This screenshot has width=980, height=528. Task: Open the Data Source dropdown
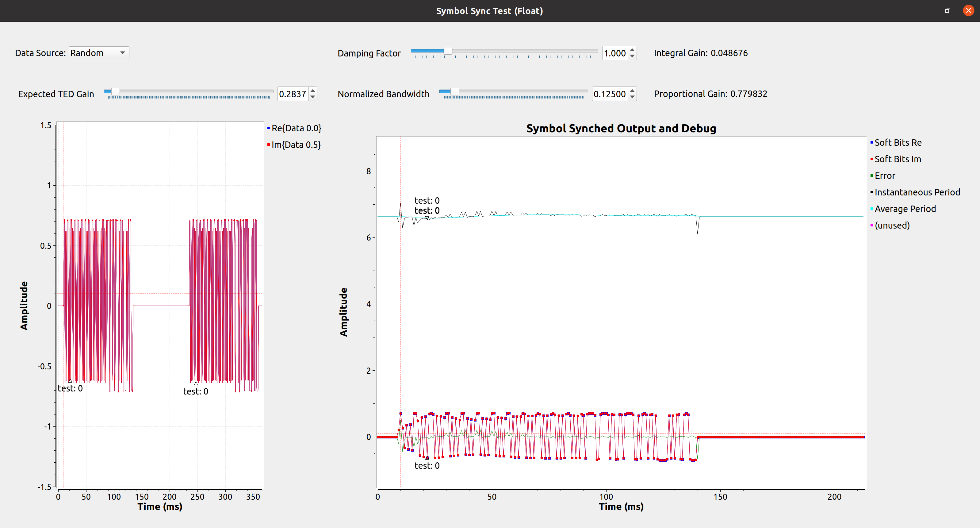pyautogui.click(x=98, y=53)
